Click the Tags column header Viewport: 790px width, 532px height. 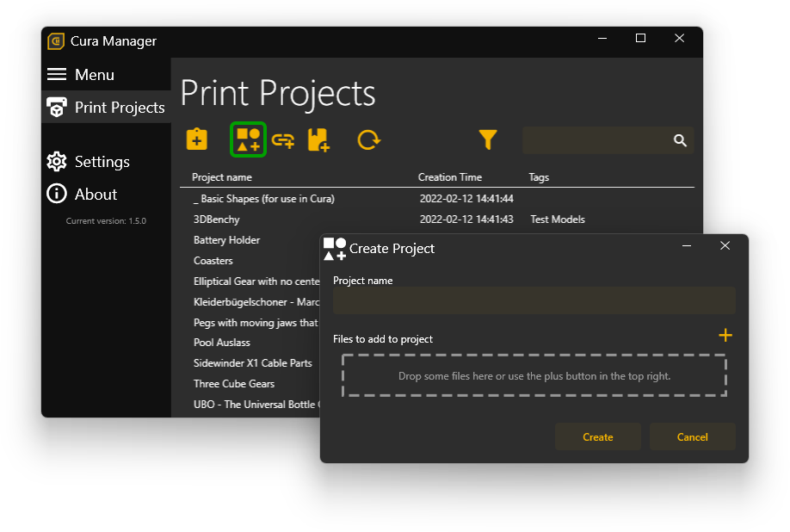(x=539, y=177)
